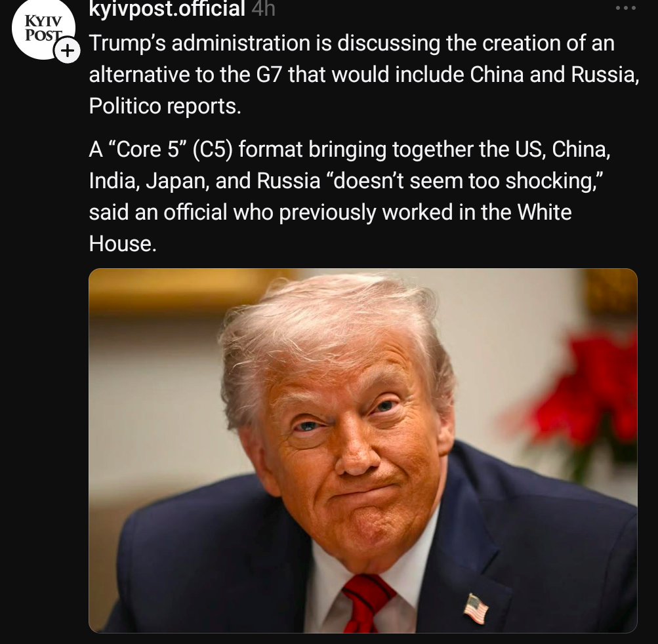Open the three-dot more options menu
The height and width of the screenshot is (644, 658).
(x=625, y=8)
